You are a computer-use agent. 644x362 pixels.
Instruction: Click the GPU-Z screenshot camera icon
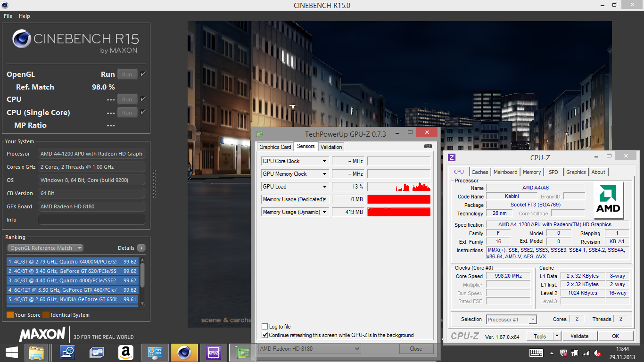coord(428,146)
